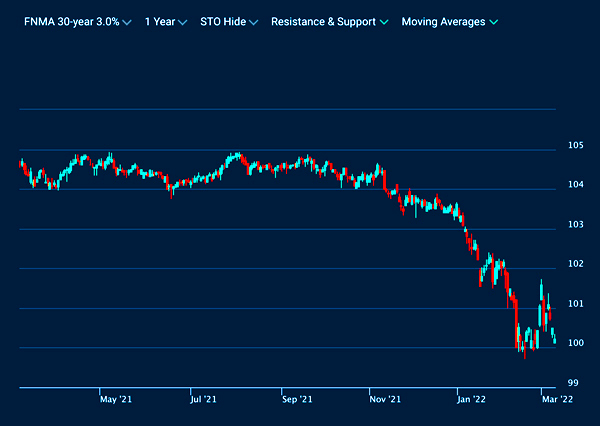The image size is (600, 426).
Task: Open the FNMA 30-year 3.0% security dropdown
Action: pyautogui.click(x=69, y=21)
